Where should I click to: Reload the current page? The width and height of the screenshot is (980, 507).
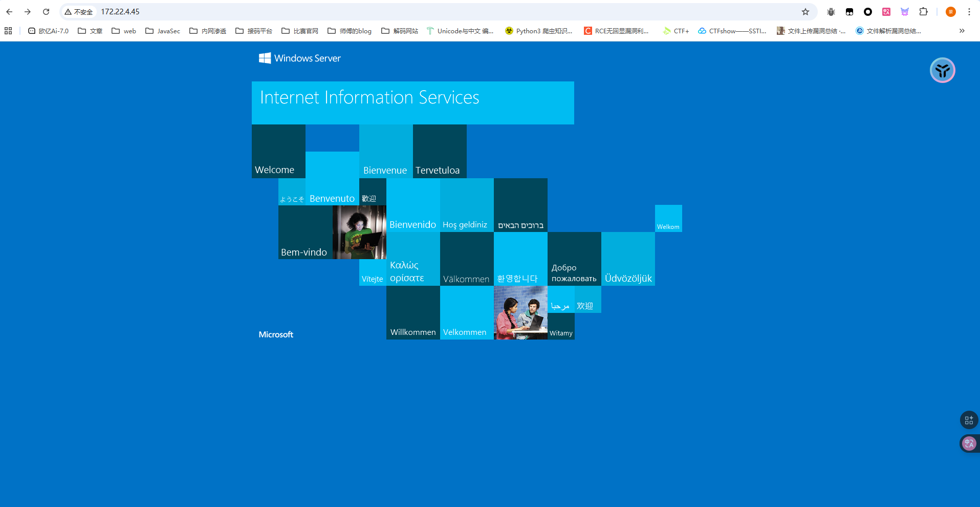(x=46, y=12)
